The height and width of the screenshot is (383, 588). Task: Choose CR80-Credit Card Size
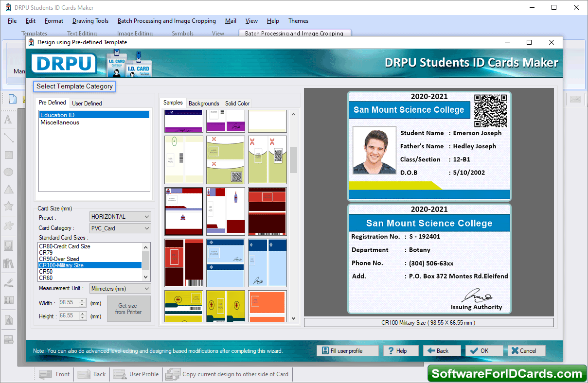(90, 246)
